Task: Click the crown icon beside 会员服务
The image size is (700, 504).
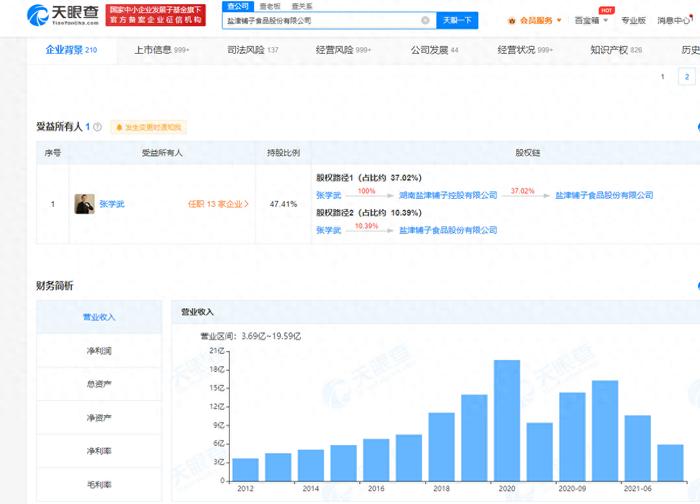Action: tap(512, 21)
